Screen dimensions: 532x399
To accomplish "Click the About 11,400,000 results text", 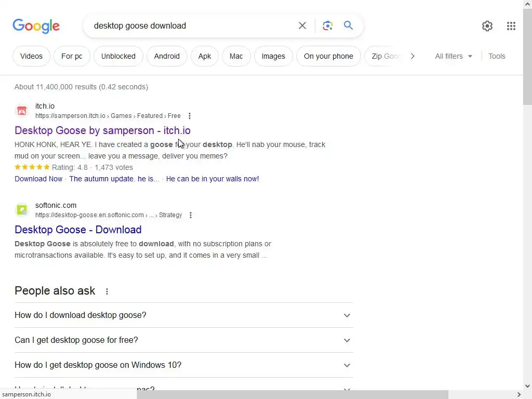I will [82, 87].
